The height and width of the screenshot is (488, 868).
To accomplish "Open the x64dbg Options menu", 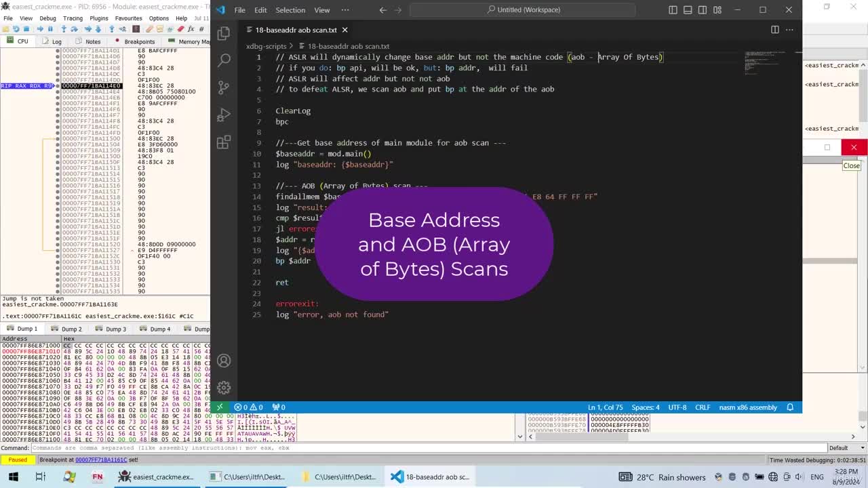I will pyautogui.click(x=159, y=18).
